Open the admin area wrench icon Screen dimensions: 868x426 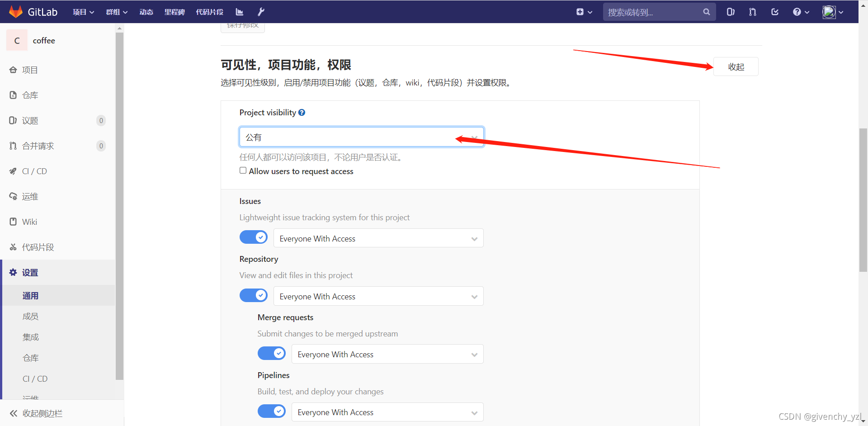coord(261,12)
